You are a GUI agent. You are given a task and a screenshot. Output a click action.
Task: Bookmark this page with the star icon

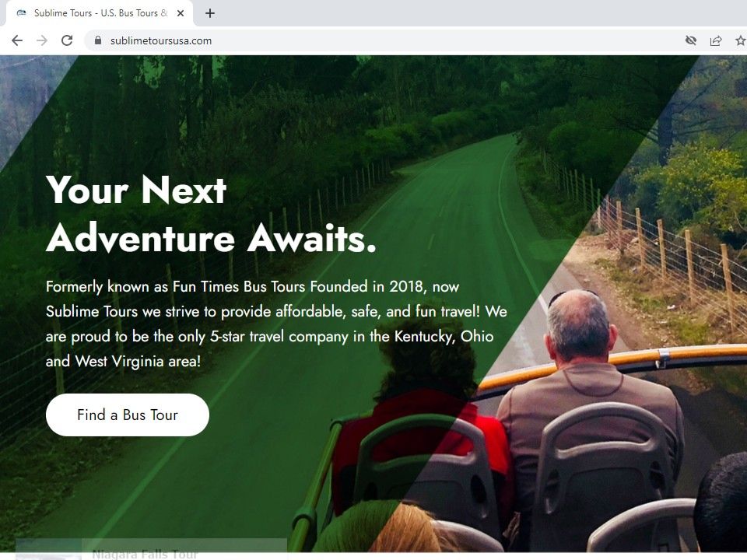[x=740, y=40]
